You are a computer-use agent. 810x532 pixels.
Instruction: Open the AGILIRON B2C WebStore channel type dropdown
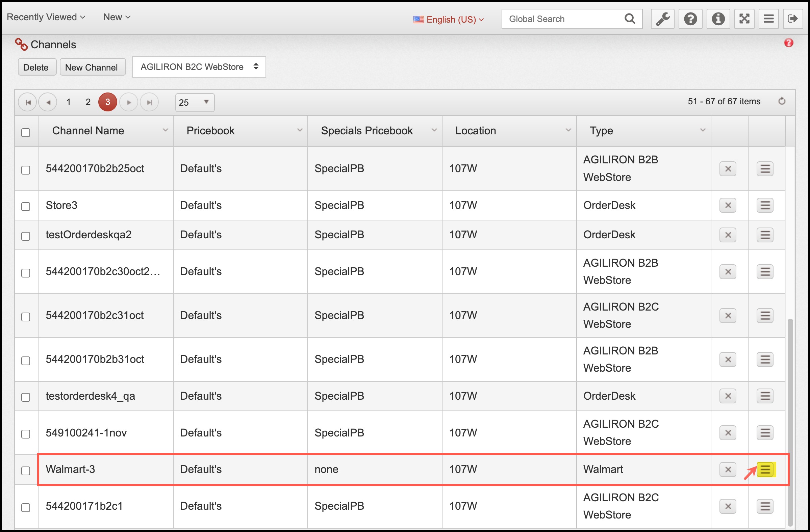click(x=199, y=67)
